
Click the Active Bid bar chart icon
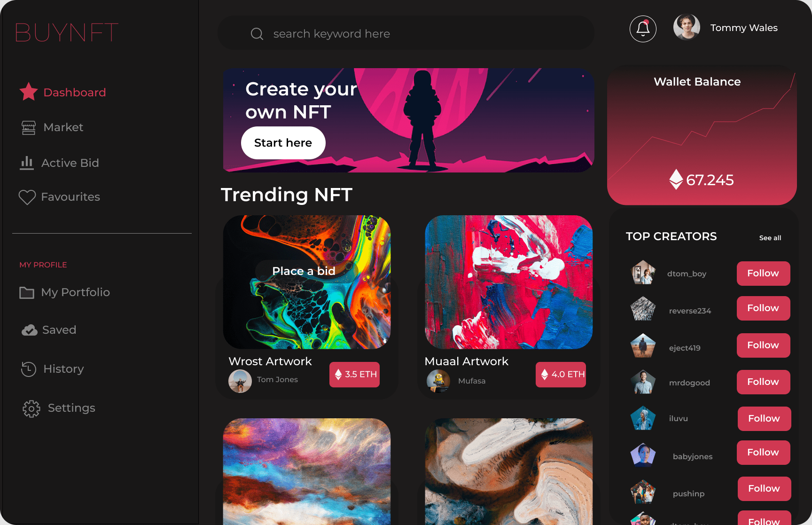[27, 163]
